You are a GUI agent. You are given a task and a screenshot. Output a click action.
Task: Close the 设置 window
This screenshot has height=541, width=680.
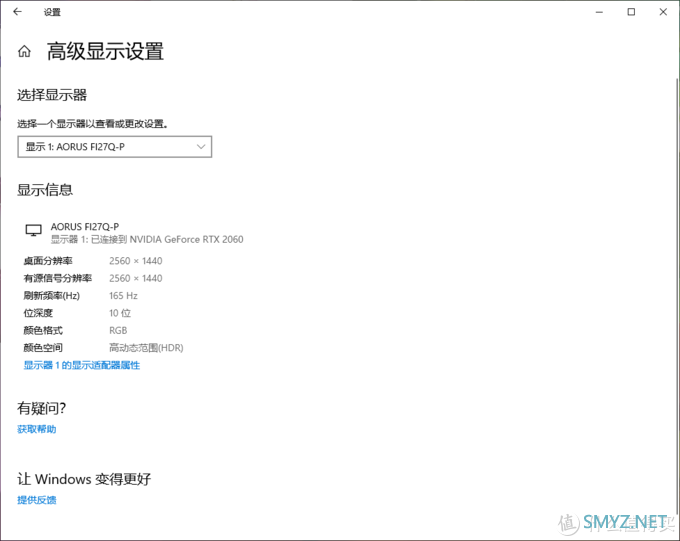[663, 12]
